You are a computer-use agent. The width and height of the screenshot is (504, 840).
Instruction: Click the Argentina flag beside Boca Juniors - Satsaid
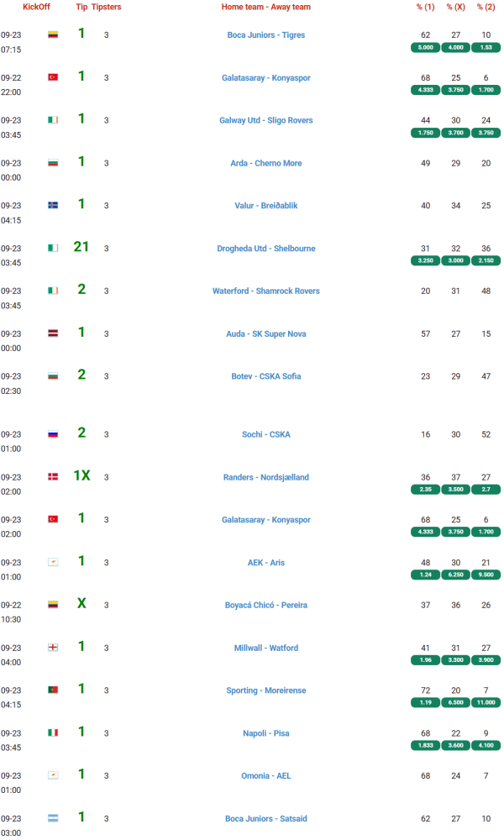click(x=53, y=818)
